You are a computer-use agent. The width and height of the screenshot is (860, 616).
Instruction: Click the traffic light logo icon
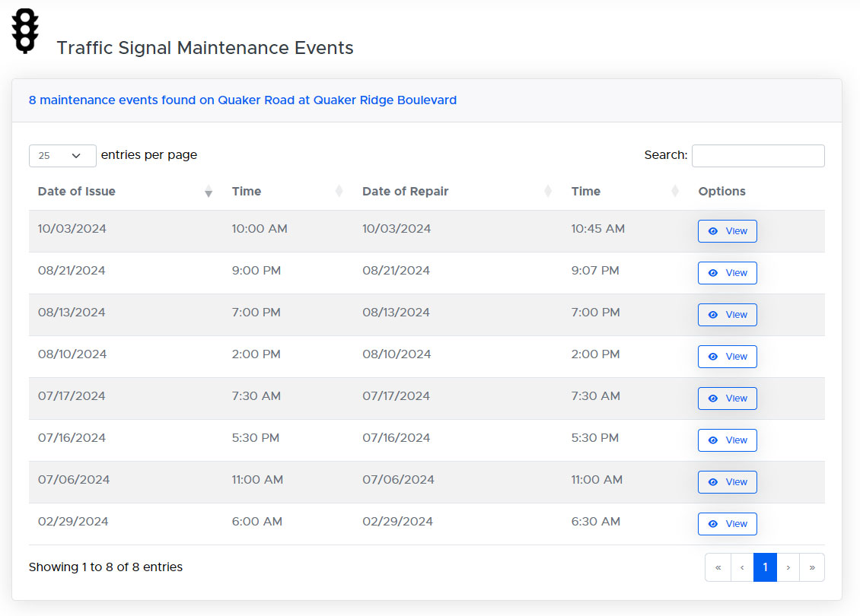[25, 31]
